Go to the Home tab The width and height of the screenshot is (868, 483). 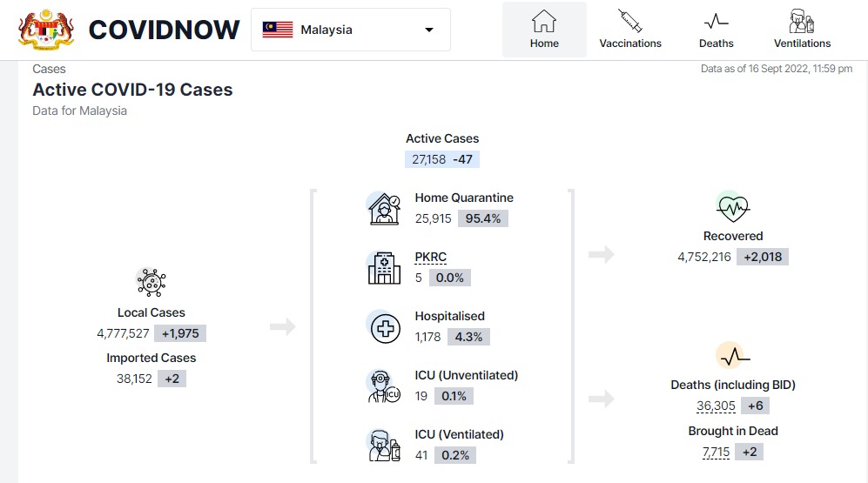point(544,30)
